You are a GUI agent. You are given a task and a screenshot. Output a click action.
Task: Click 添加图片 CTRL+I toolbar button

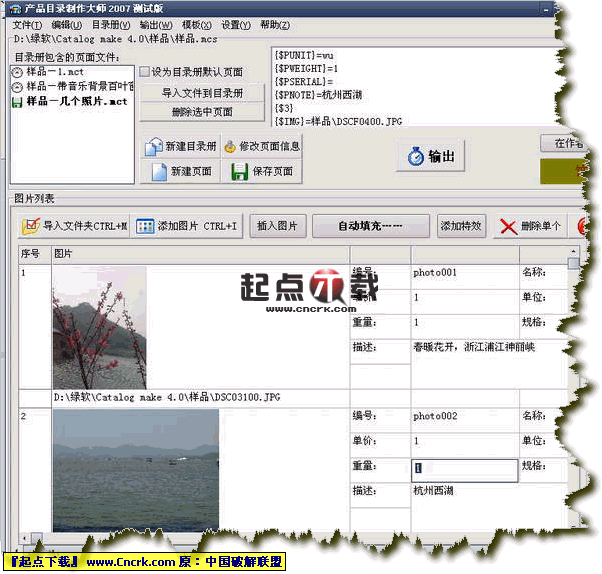pos(187,226)
